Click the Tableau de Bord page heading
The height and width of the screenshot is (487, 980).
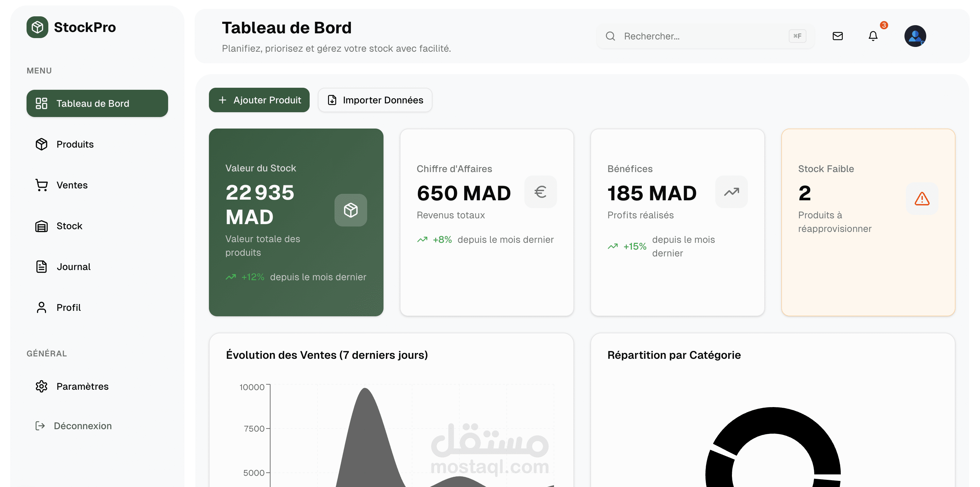point(287,28)
